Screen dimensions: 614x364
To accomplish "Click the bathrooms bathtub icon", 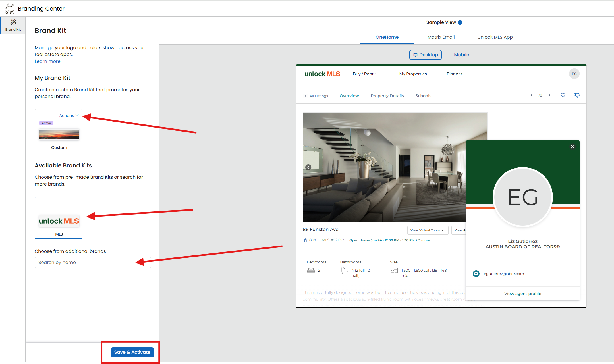I will 344,271.
